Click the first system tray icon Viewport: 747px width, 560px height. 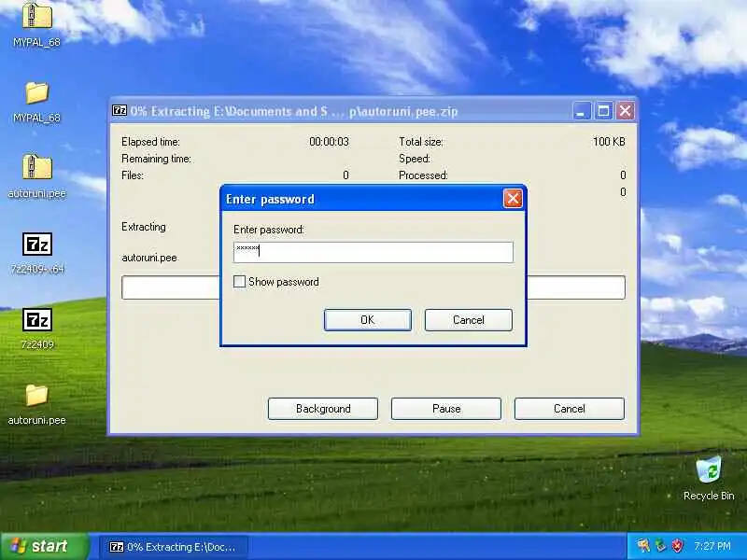click(x=643, y=545)
